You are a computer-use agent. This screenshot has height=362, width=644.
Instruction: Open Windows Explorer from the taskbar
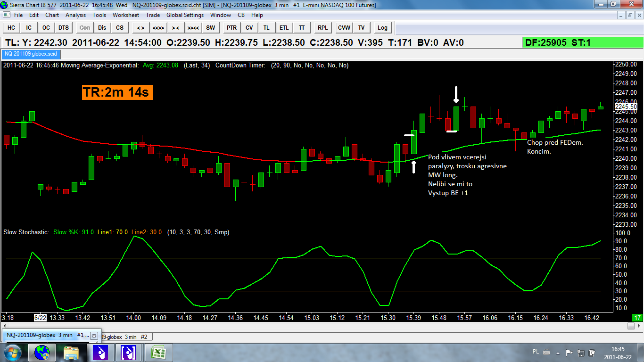[71, 352]
